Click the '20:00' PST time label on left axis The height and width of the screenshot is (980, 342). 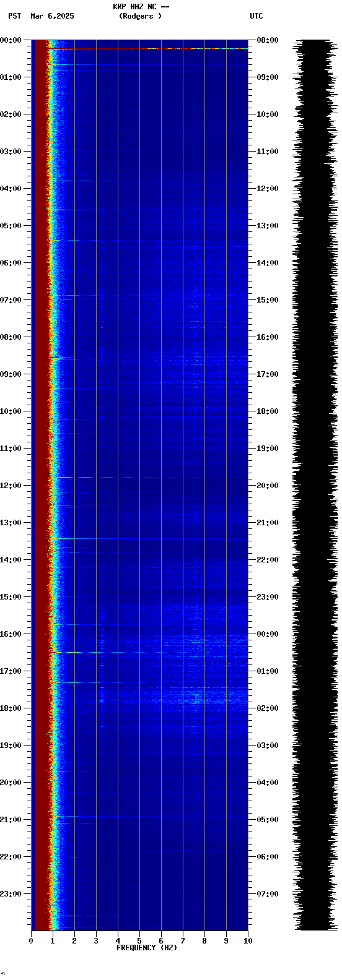coord(11,783)
